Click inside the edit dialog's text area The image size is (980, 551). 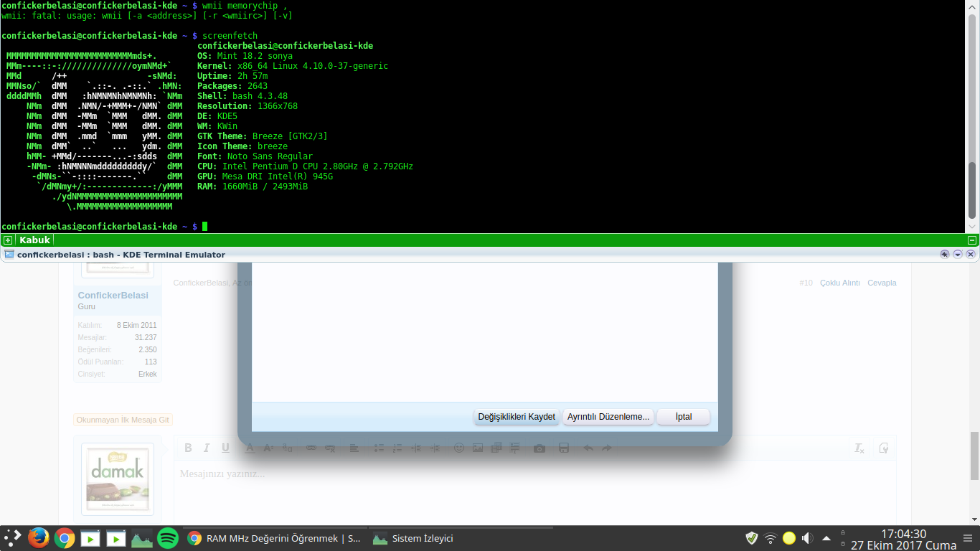(x=485, y=332)
